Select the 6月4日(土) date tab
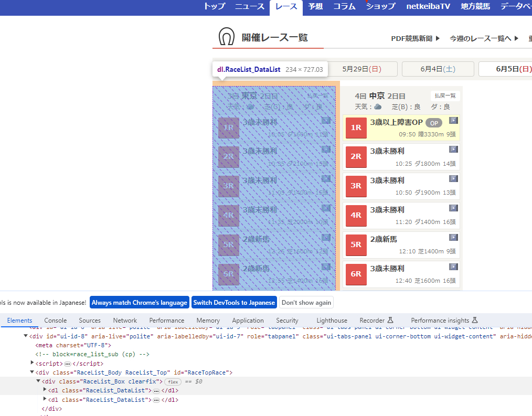Screen dimensions: 532x416 438,69
